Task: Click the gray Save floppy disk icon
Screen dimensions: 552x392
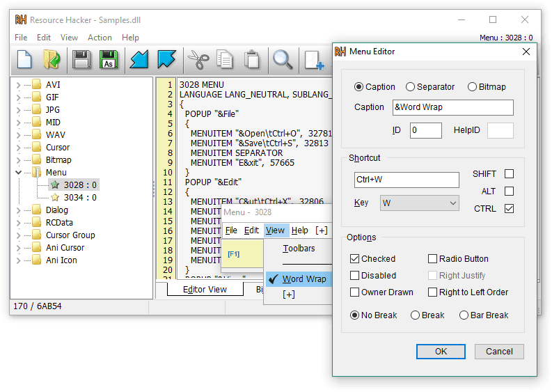Action: coord(81,60)
